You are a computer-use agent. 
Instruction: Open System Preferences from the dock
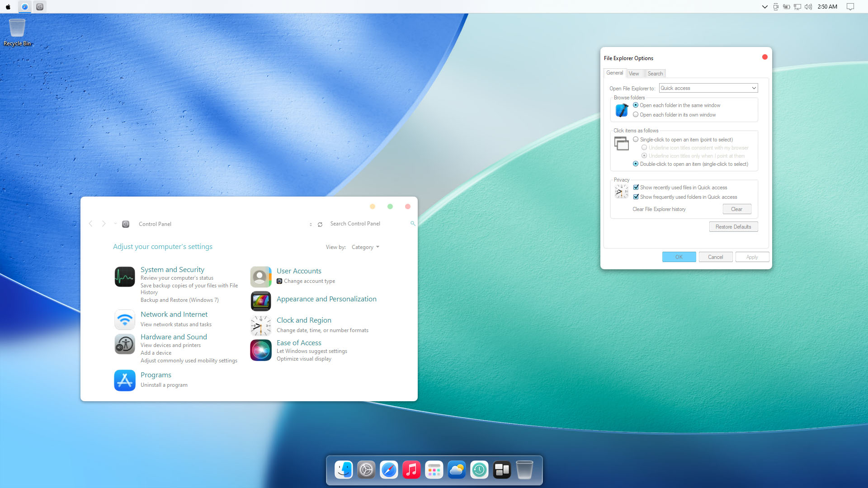click(366, 469)
